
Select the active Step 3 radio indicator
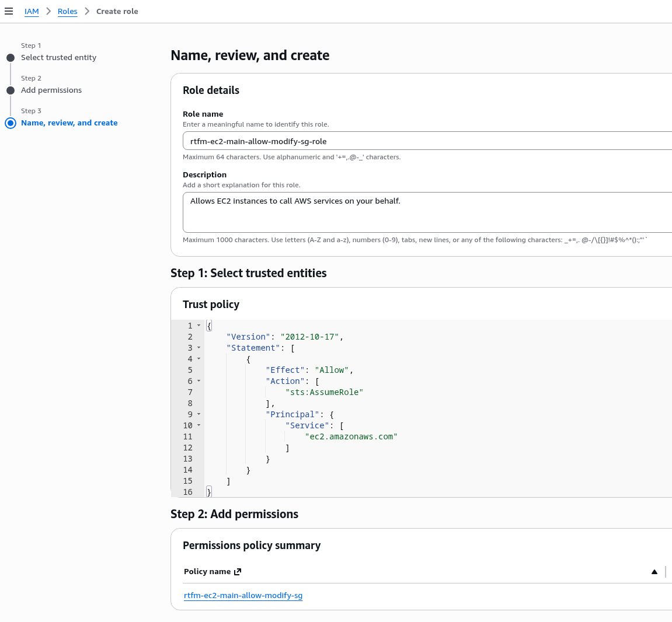[11, 123]
